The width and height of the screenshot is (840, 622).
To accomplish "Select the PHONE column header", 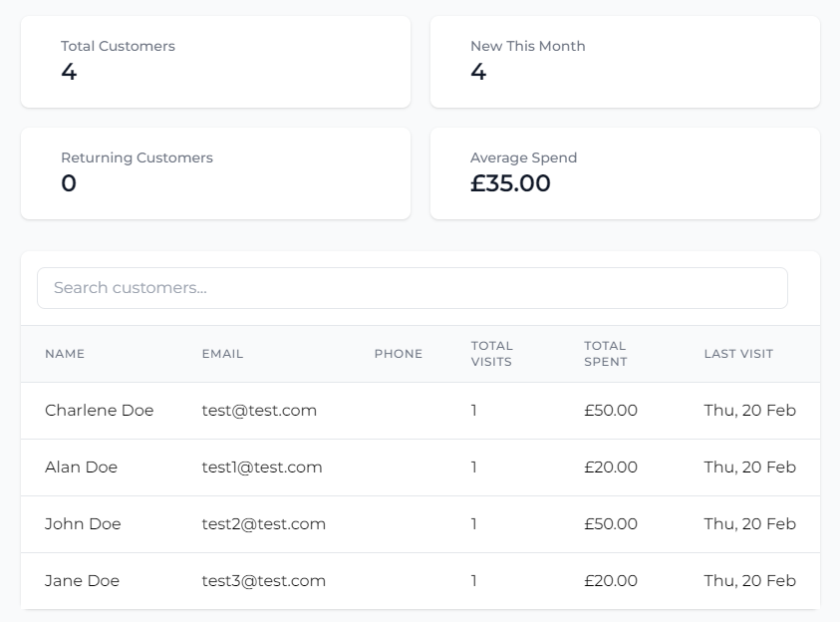I will pyautogui.click(x=398, y=354).
